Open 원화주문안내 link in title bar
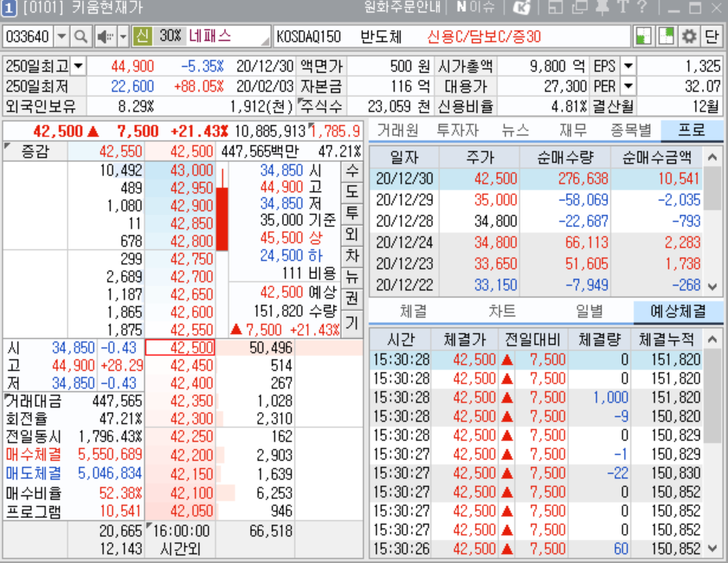 tap(402, 7)
